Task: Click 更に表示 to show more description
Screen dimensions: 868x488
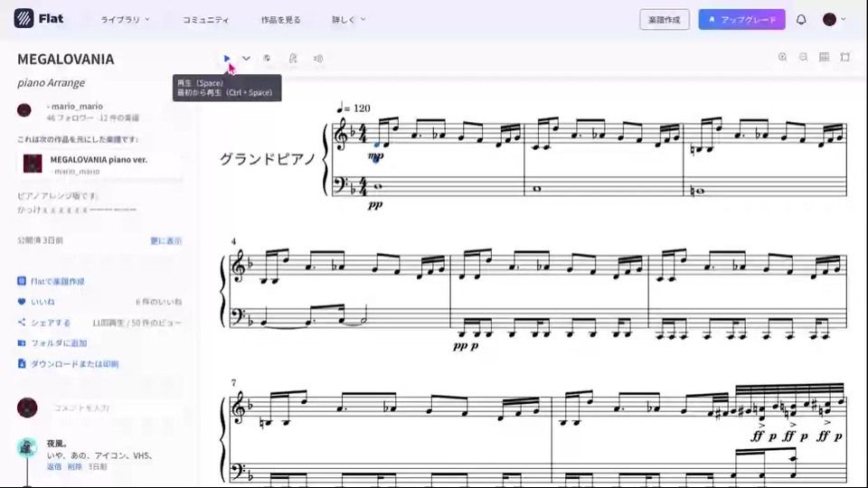Action: click(166, 240)
